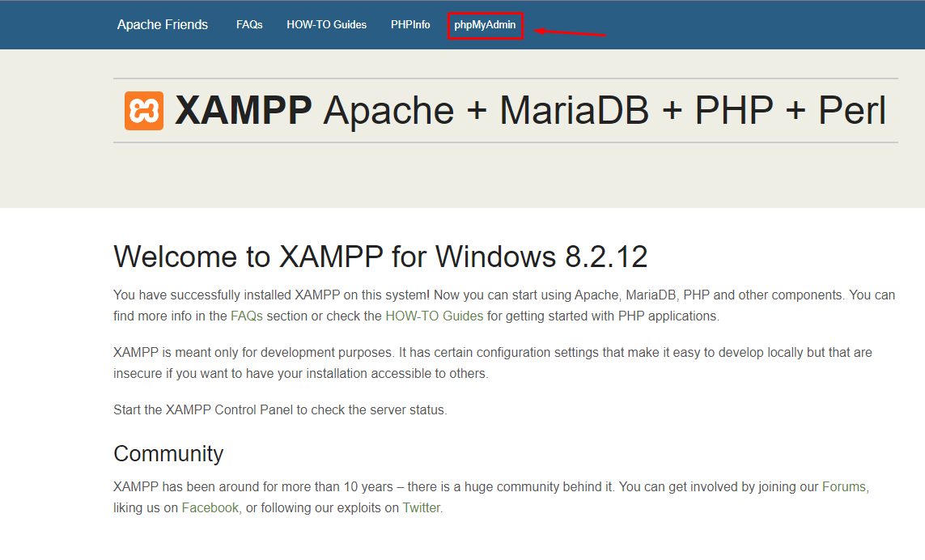This screenshot has height=560, width=925.
Task: Click the 'Start the XAMPP Control Panel' sentence
Action: 280,410
